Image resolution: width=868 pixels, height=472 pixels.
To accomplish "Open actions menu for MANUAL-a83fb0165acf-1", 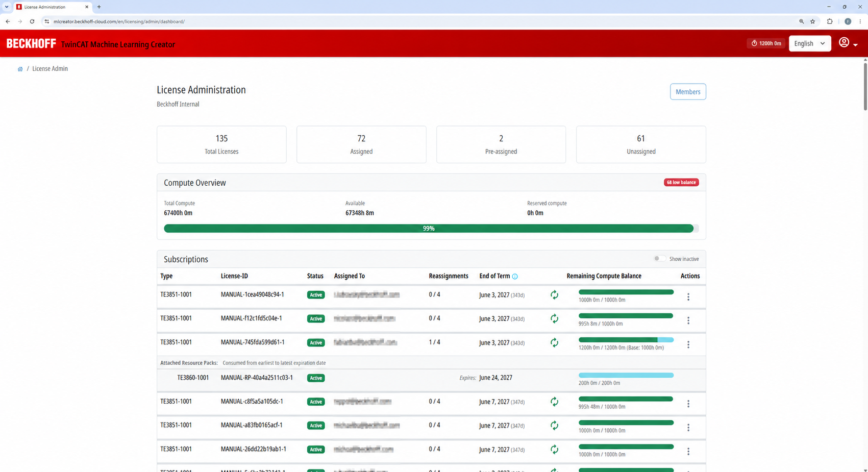I will click(688, 428).
